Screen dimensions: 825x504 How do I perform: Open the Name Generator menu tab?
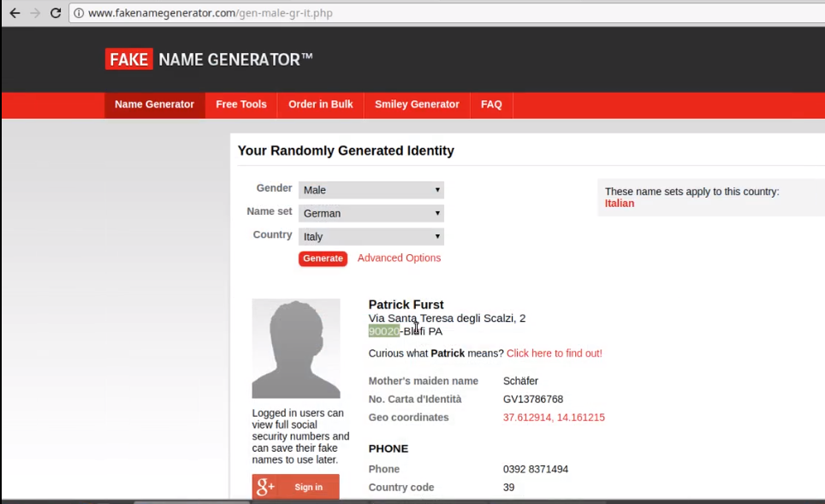click(155, 104)
